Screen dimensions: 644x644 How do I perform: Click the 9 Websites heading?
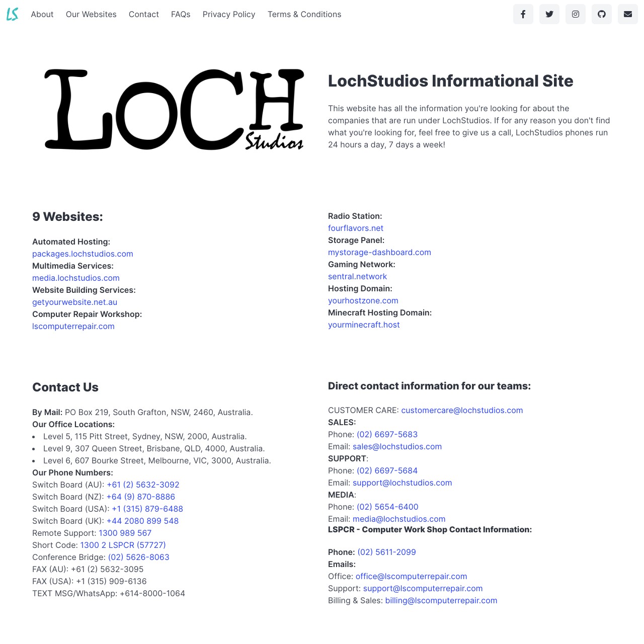tap(67, 216)
